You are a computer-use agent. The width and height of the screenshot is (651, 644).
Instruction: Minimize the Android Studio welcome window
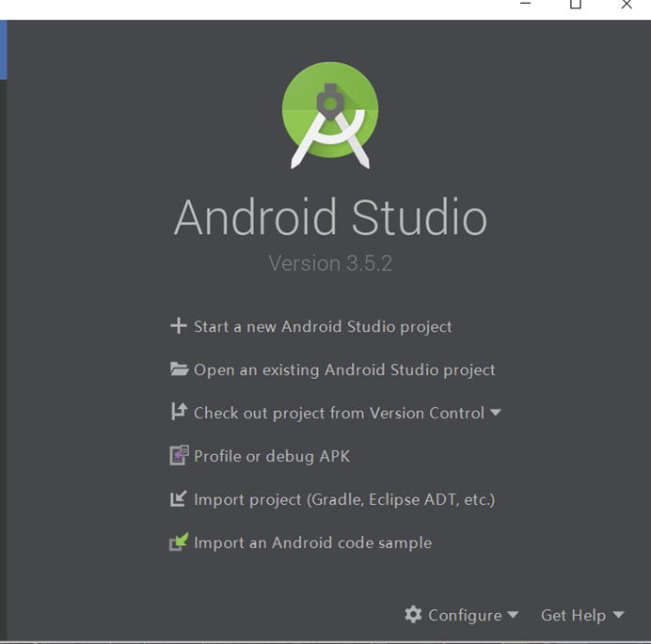(x=526, y=4)
